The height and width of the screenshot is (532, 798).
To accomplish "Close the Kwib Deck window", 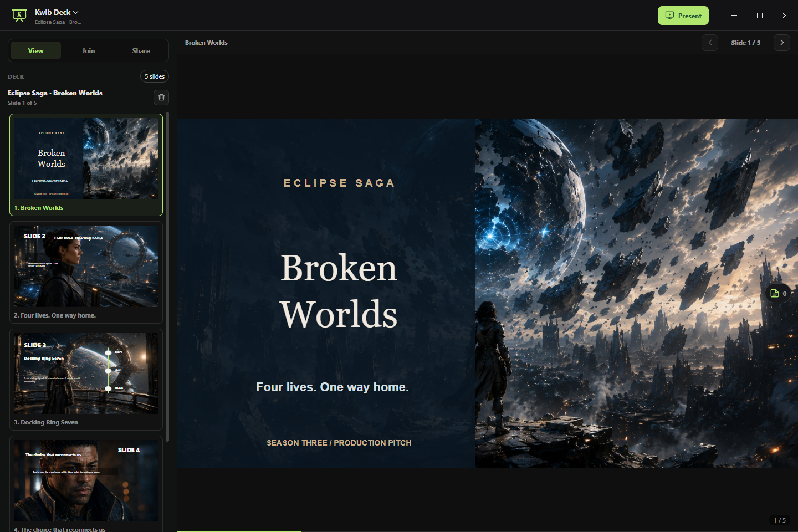I will tap(785, 16).
